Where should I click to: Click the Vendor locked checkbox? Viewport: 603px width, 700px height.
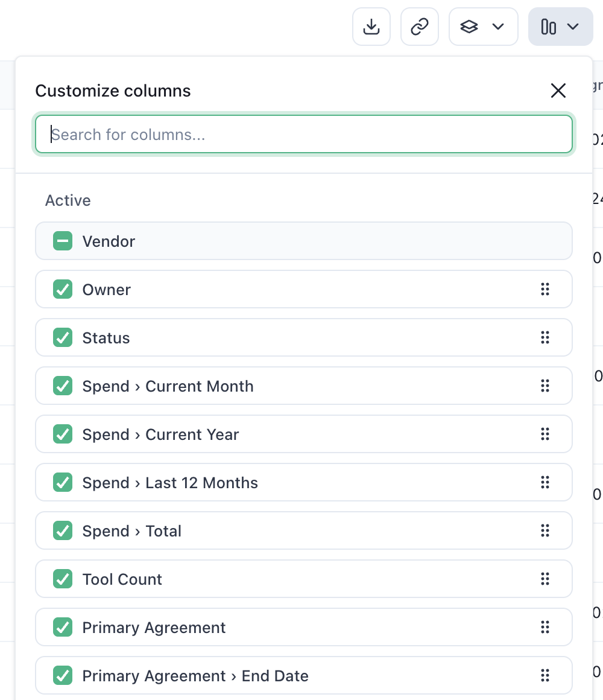pyautogui.click(x=63, y=241)
